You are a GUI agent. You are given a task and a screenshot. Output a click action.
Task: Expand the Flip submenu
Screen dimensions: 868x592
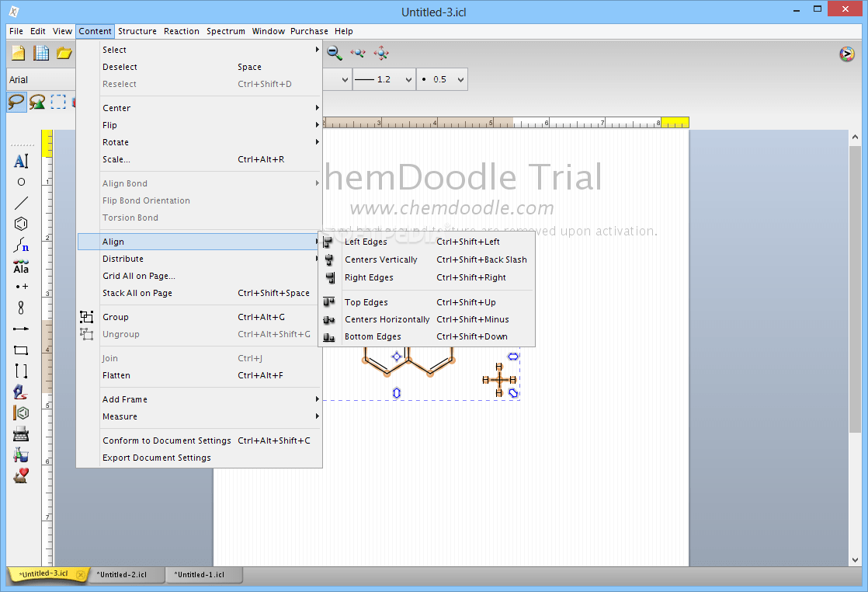pyautogui.click(x=200, y=125)
